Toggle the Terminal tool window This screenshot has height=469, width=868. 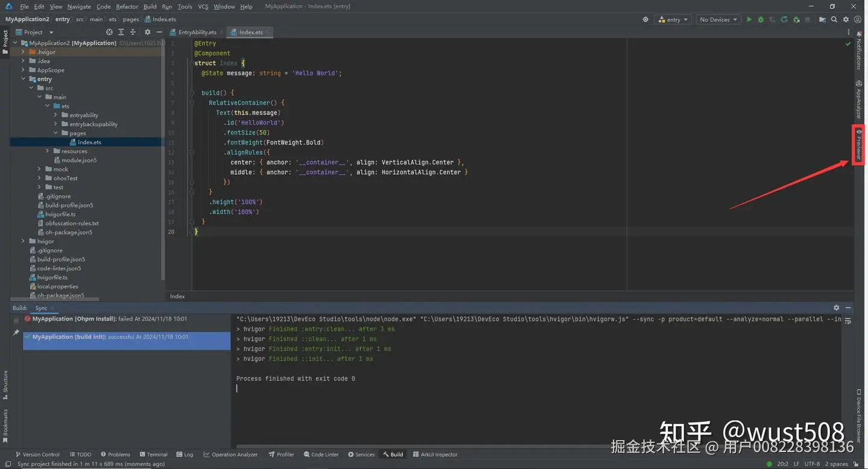click(153, 455)
